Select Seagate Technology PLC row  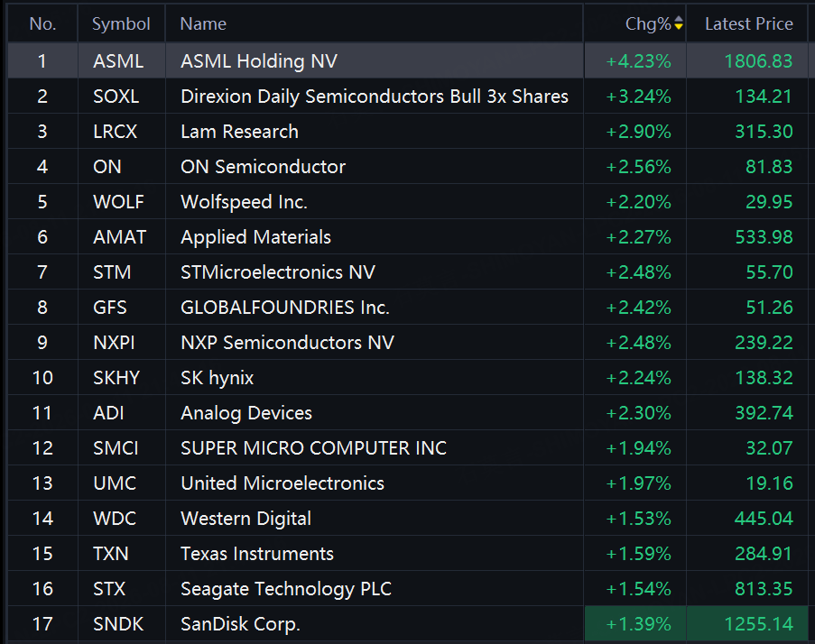[408, 588]
